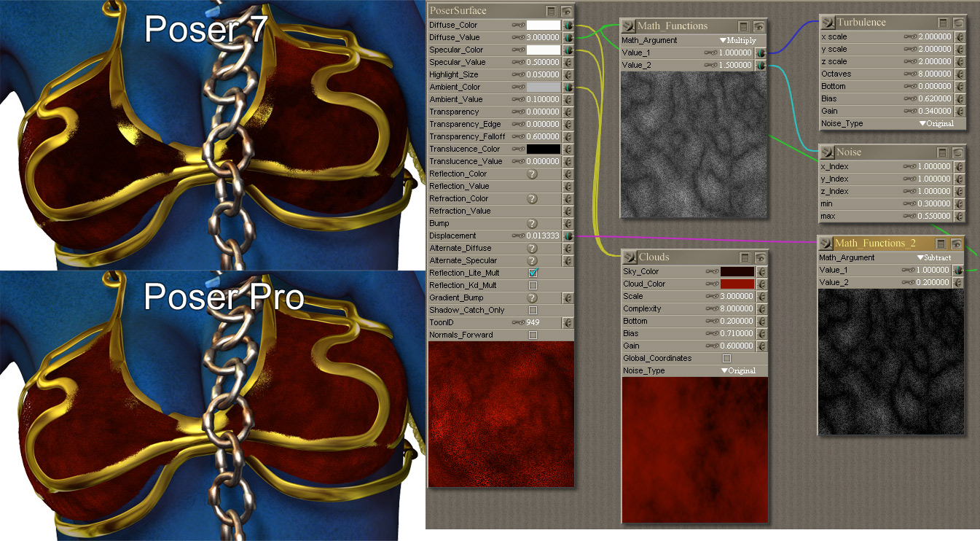
Task: Click the Reflection_Color help question mark icon
Action: (x=532, y=174)
